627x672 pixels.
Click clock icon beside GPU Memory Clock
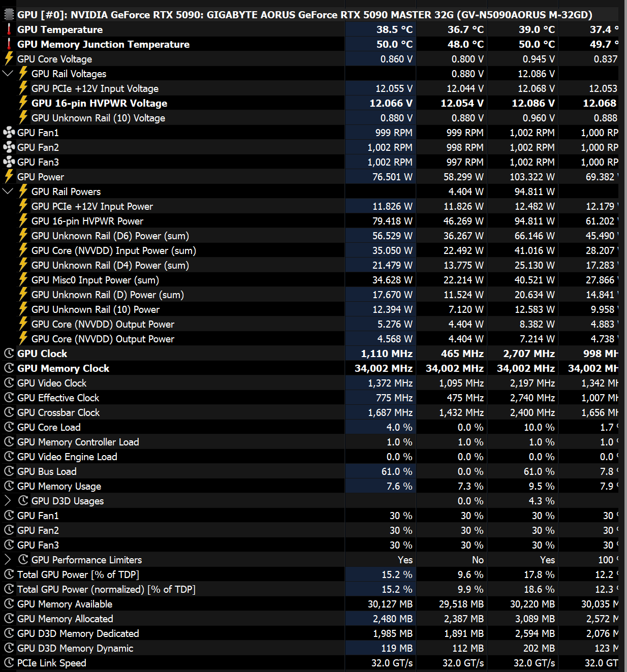pos(9,368)
